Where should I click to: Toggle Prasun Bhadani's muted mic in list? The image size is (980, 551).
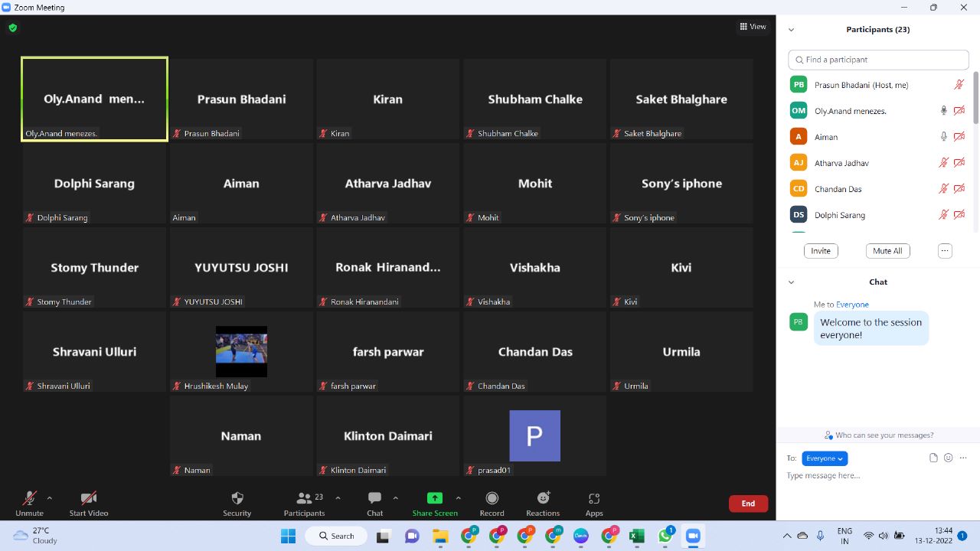(959, 85)
